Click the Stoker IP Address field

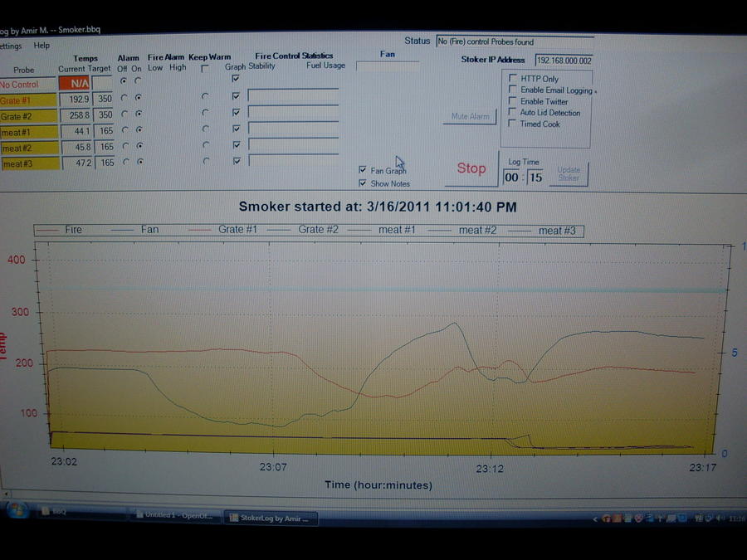pos(564,61)
